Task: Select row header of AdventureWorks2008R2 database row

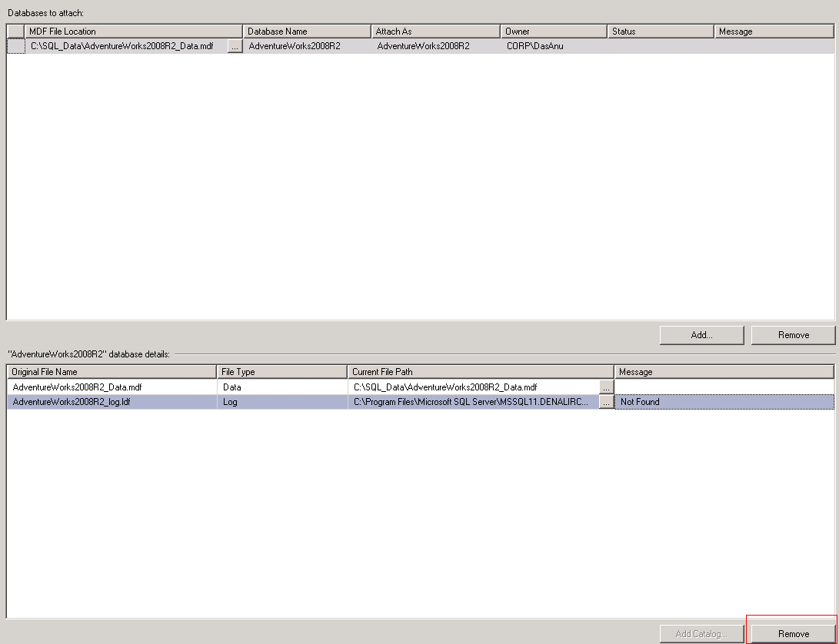Action: (x=15, y=46)
